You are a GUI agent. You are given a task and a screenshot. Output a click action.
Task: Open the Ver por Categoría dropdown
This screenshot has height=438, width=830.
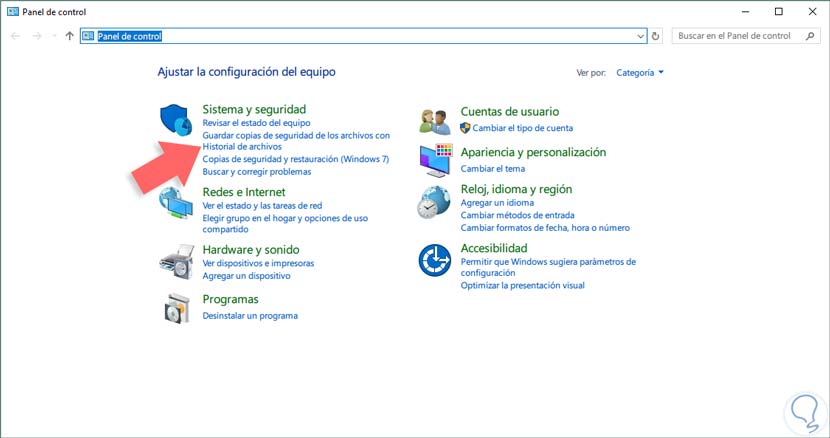(639, 73)
